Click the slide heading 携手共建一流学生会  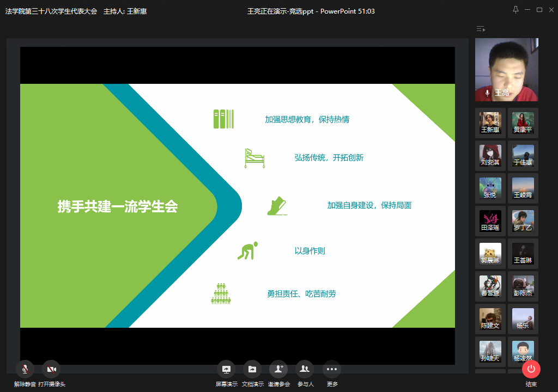pos(118,206)
